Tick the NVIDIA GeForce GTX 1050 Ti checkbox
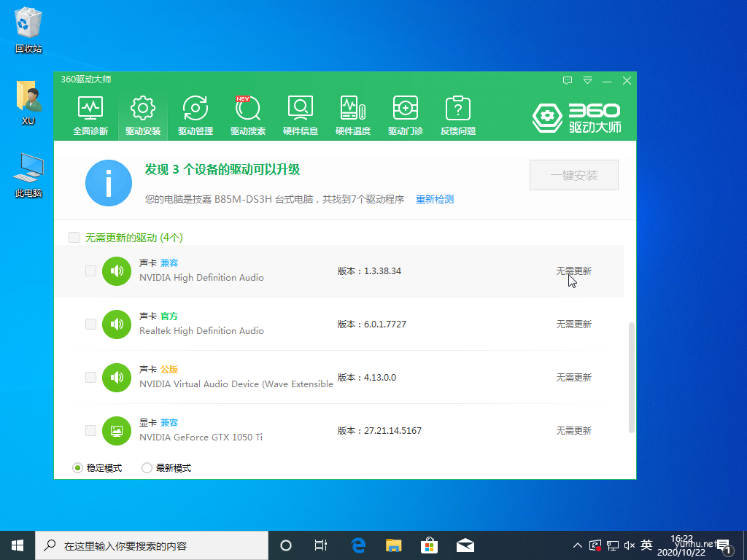Image resolution: width=747 pixels, height=560 pixels. pos(90,430)
